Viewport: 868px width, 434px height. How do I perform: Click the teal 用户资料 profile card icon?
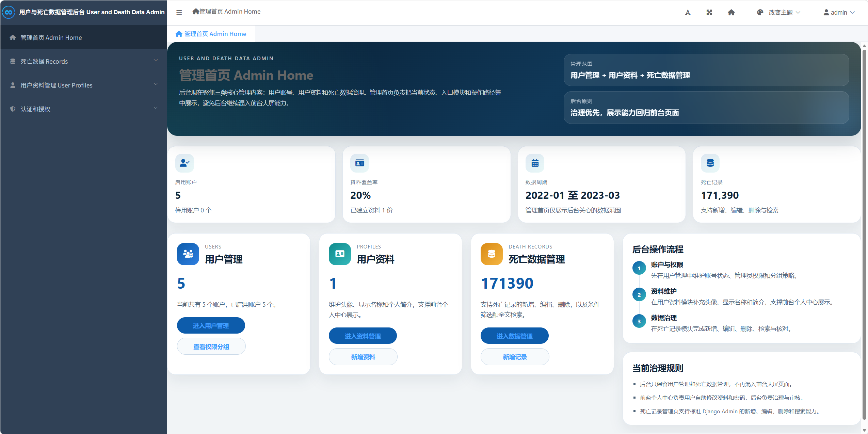click(x=340, y=254)
